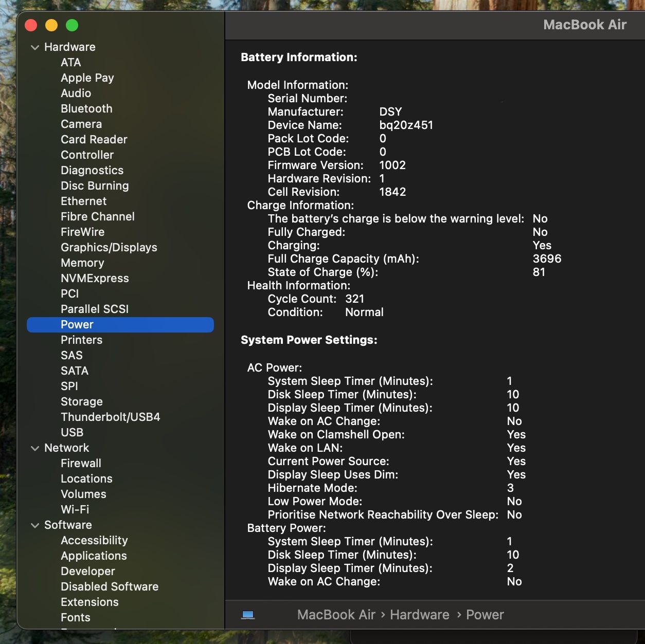Image resolution: width=645 pixels, height=644 pixels.
Task: Open FireWire hardware info
Action: (83, 232)
